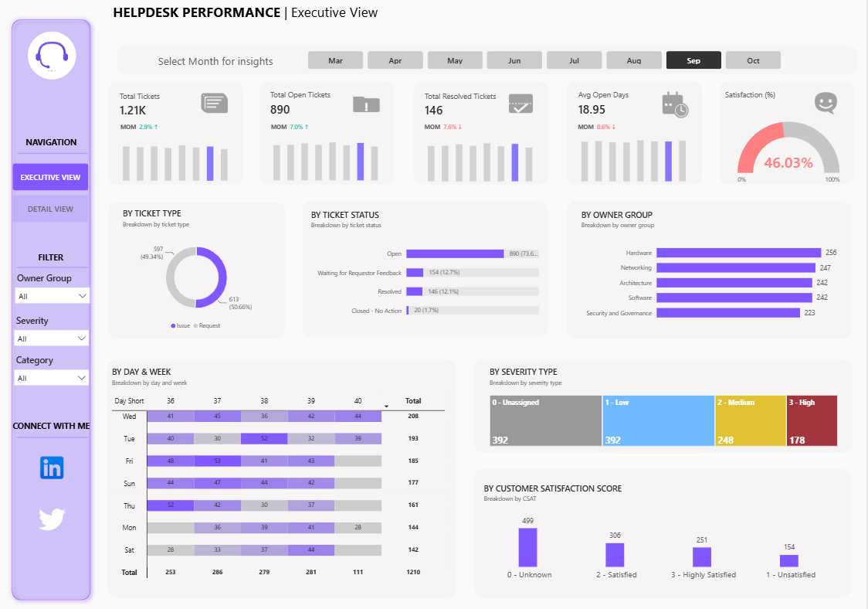
Task: Click the Issue segment of donut chart
Action: [x=222, y=277]
